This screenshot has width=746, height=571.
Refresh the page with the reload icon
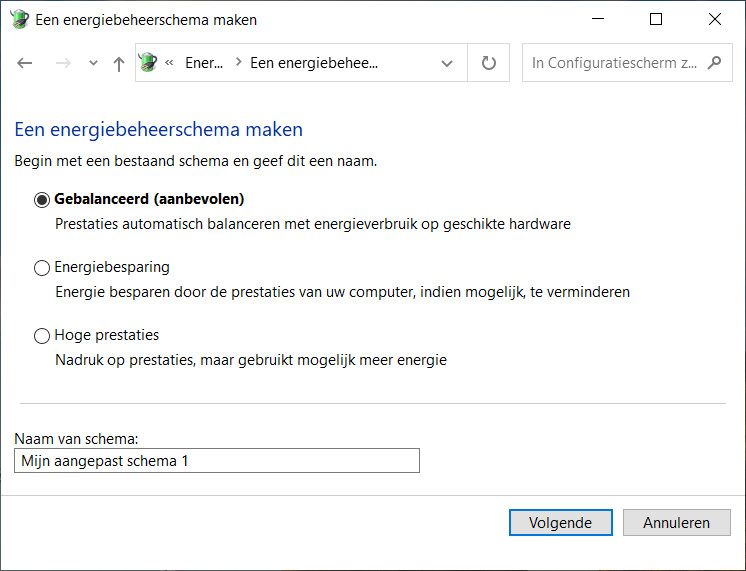(489, 63)
